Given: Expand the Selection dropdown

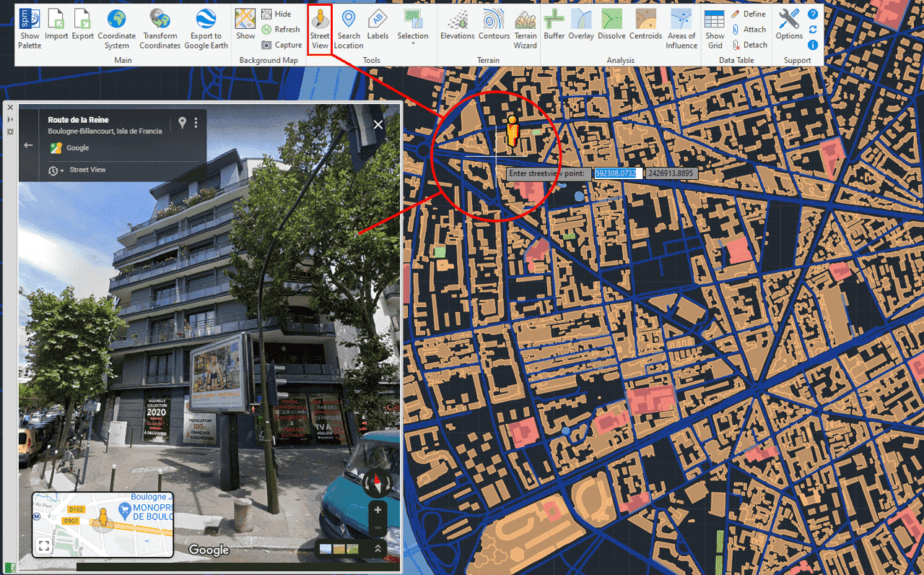Looking at the screenshot, I should (413, 43).
